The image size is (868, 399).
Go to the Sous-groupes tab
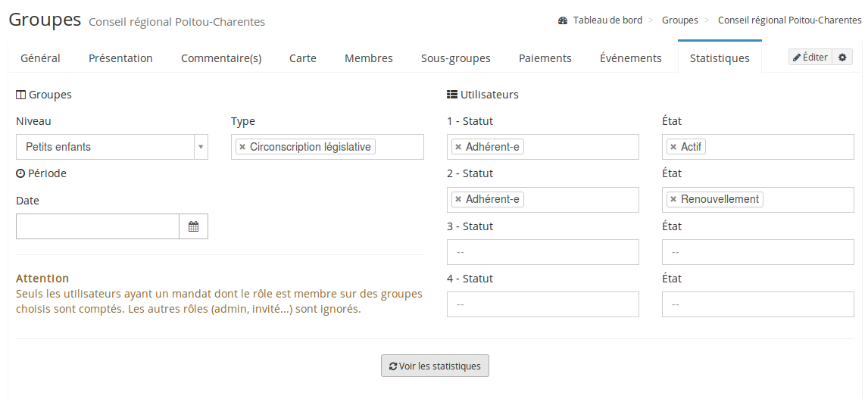tap(455, 58)
